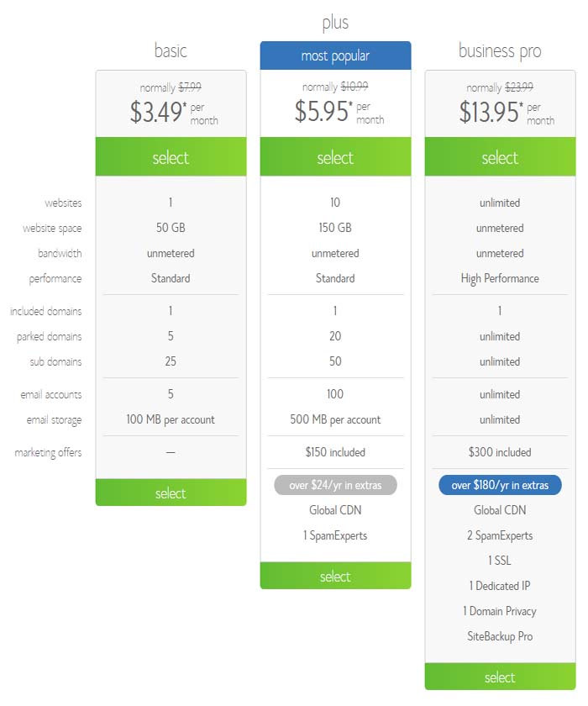
Task: Click the 'over $180/yr in extras' badge
Action: 500,485
